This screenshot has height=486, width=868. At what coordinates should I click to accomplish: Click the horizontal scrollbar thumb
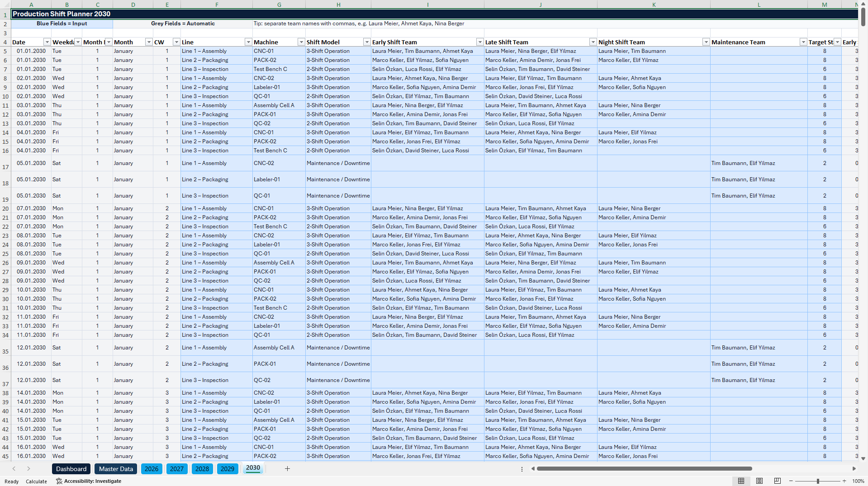click(644, 469)
